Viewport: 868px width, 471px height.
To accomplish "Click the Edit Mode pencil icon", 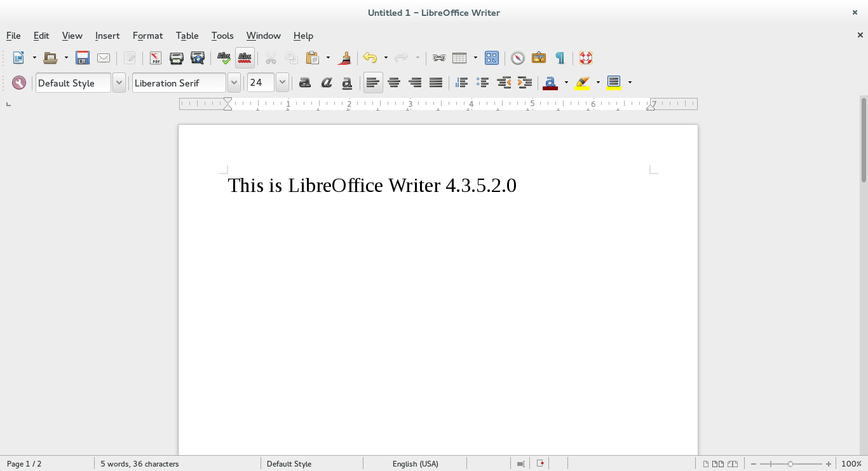I will (x=130, y=58).
